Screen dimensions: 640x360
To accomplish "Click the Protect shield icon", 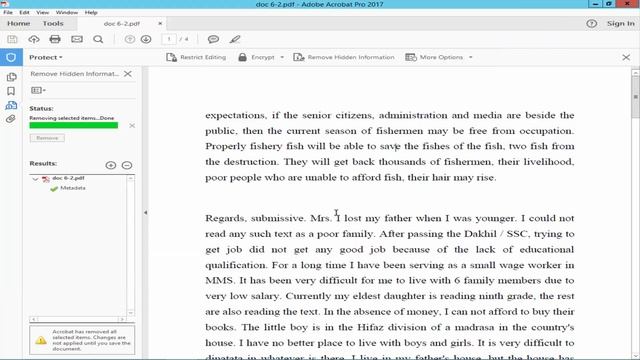I will click(x=11, y=57).
